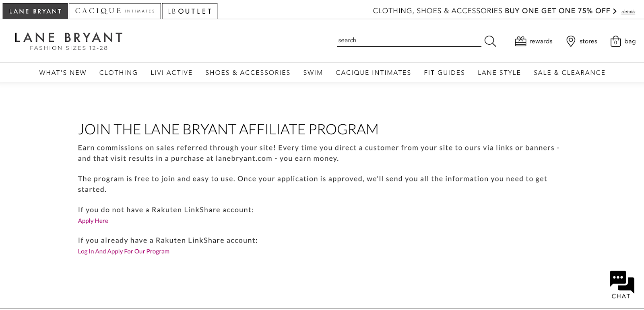Viewport: 644px width, 310px height.
Task: Open the Clothing menu
Action: [118, 73]
